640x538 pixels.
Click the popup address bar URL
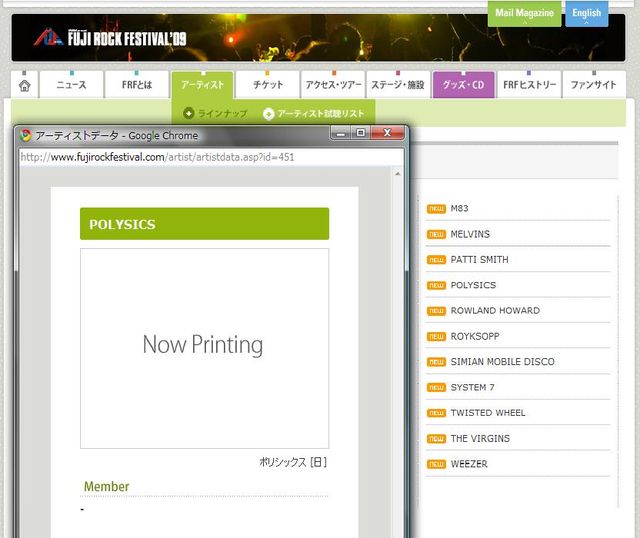pos(157,157)
